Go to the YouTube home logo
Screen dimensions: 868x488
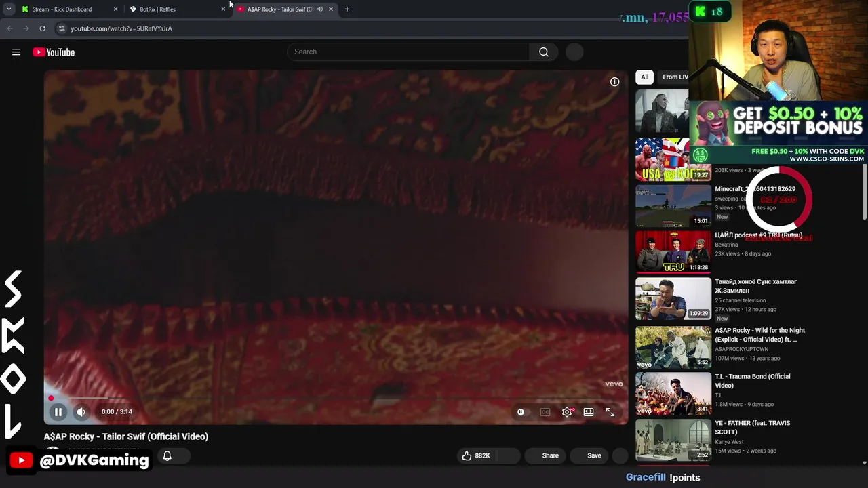click(54, 52)
